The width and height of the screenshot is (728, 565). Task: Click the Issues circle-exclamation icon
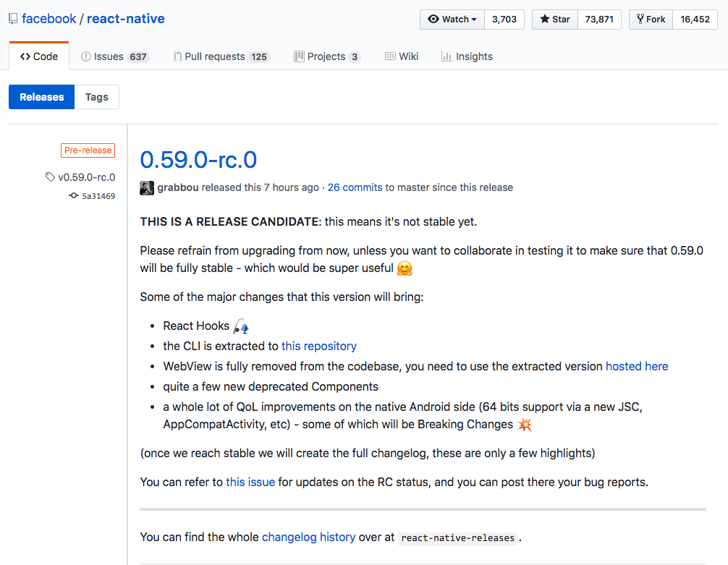pyautogui.click(x=86, y=56)
